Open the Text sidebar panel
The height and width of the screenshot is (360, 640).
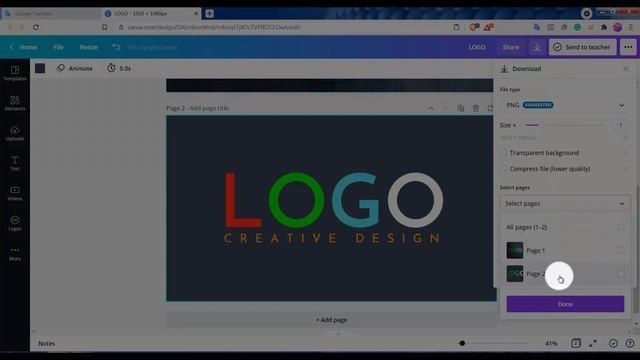15,163
